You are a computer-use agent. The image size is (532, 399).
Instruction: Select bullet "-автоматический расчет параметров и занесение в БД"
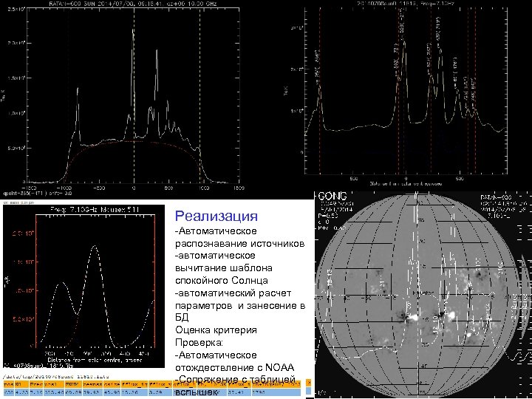coord(240,305)
